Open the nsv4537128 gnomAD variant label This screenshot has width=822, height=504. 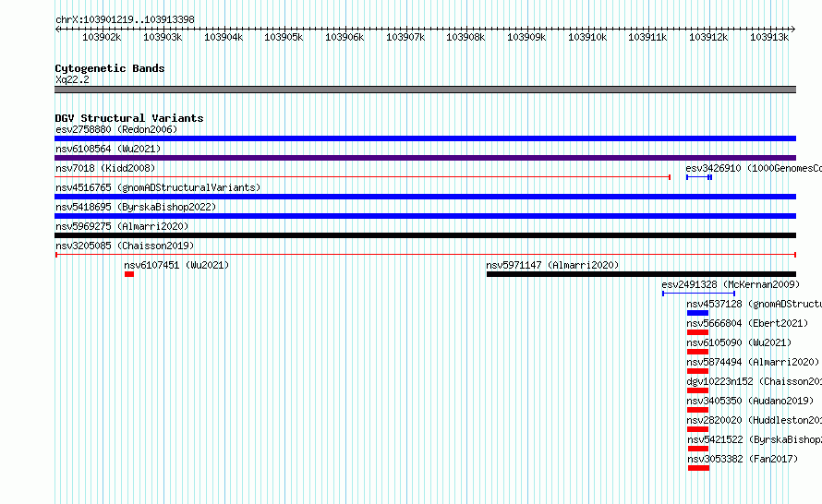tap(755, 304)
